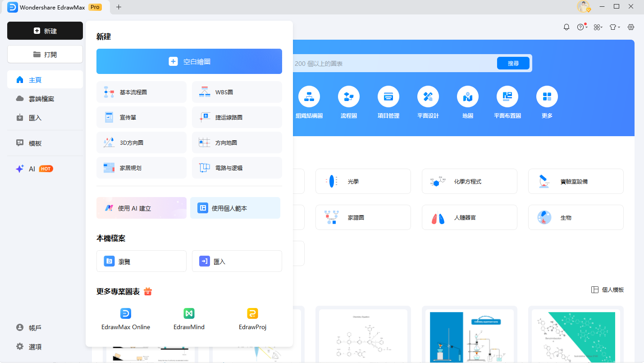Choose 方向地圖 template
The image size is (644, 363).
(x=237, y=142)
